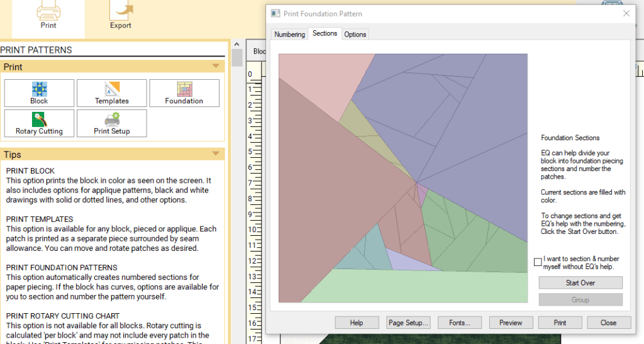This screenshot has height=344, width=644.
Task: Open the Fonts dialog button
Action: tap(460, 323)
